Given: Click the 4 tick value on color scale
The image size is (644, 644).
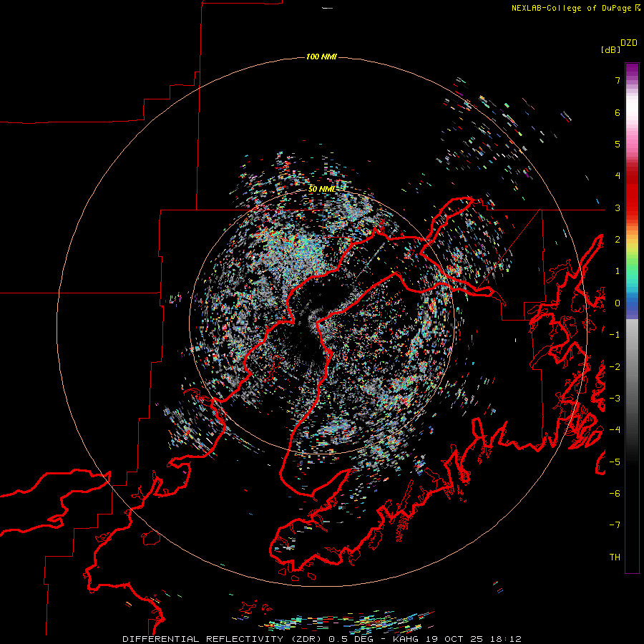Looking at the screenshot, I should pyautogui.click(x=618, y=176).
